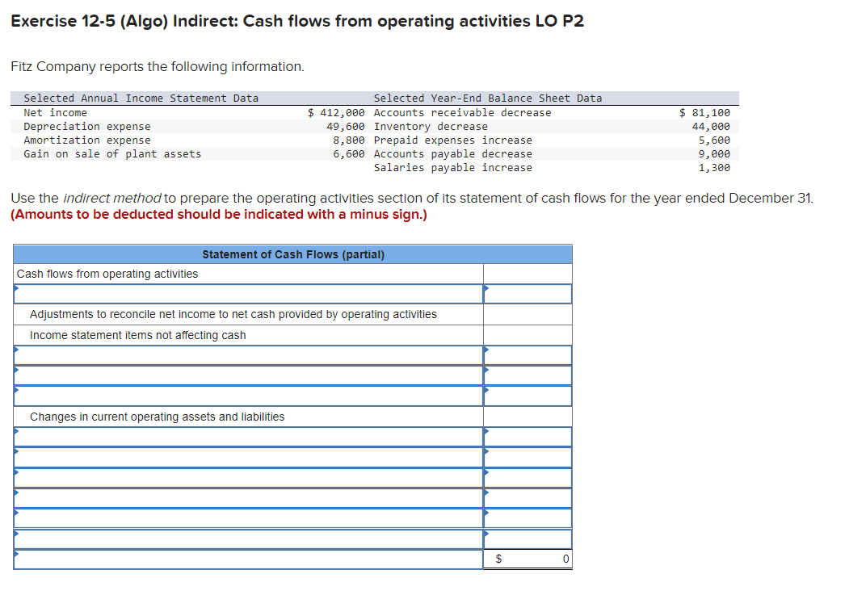
Task: Click the Statement of Cash Flows (partial) header
Action: [x=292, y=254]
